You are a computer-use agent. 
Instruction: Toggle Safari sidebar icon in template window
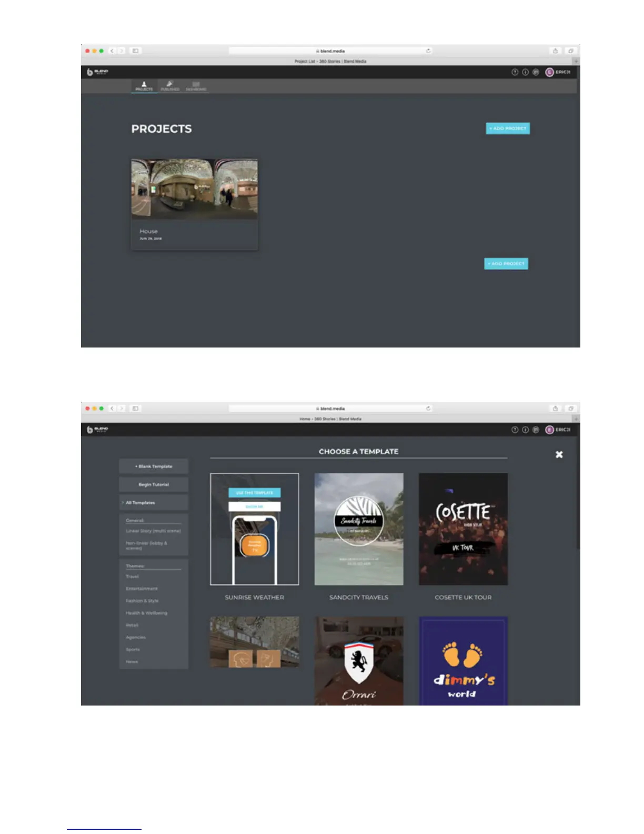[135, 409]
